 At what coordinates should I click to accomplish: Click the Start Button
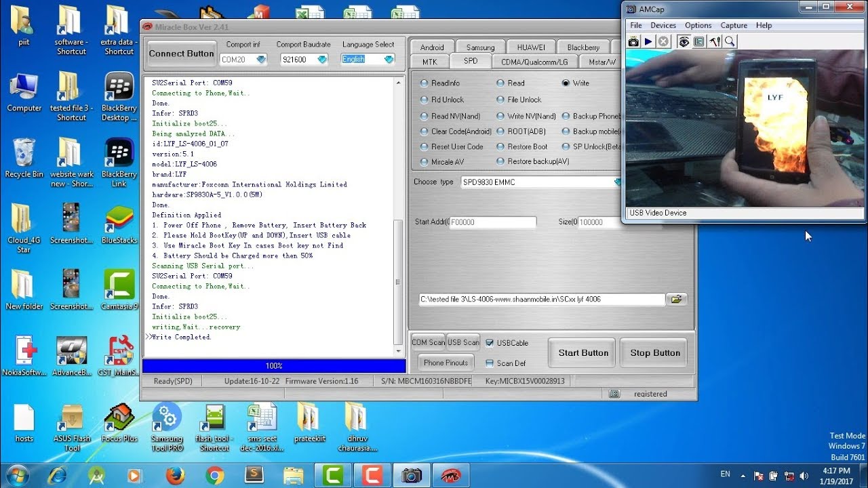583,352
